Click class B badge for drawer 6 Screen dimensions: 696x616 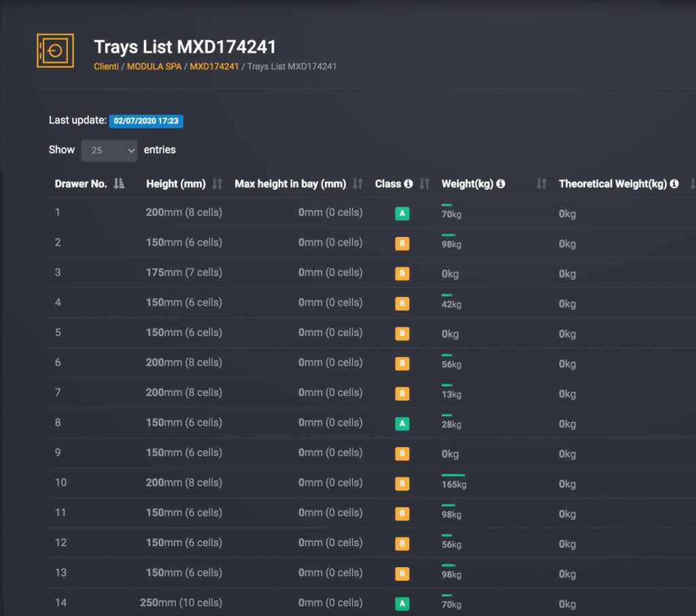[x=402, y=363]
